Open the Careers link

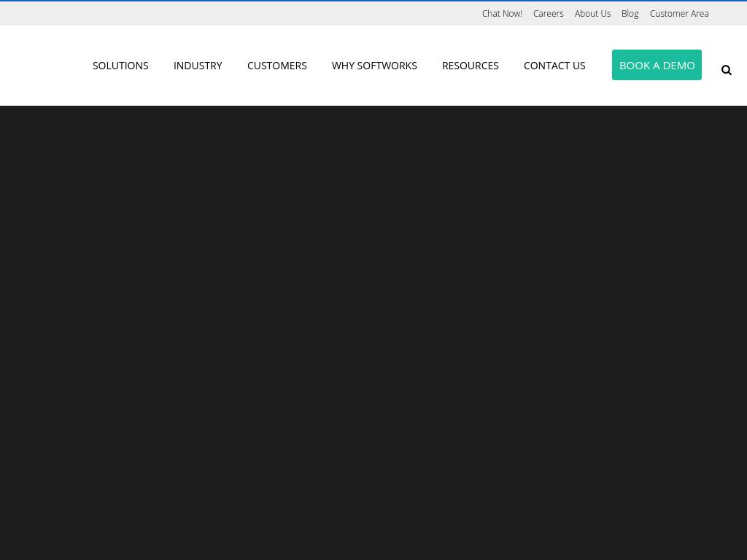pos(548,14)
